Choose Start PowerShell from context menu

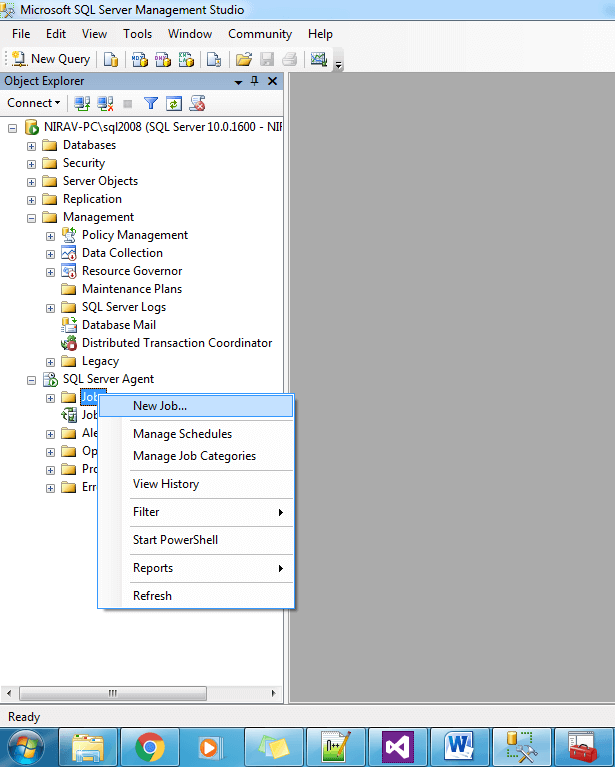coord(196,540)
